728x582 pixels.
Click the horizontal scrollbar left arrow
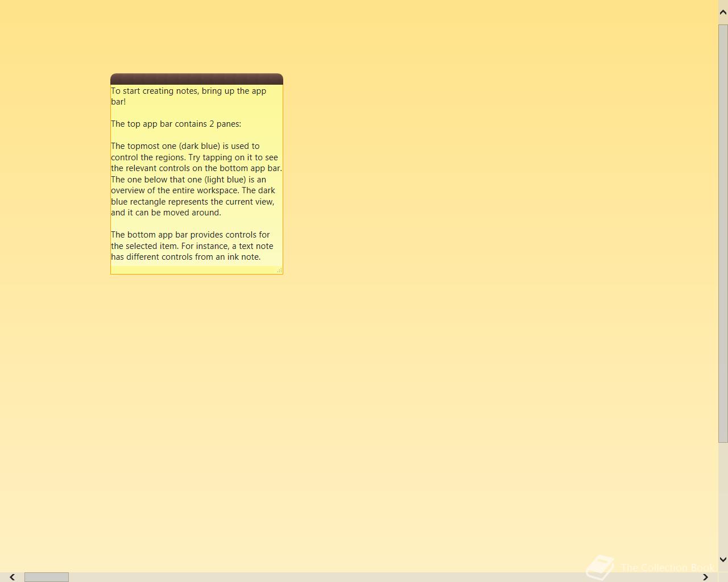click(x=12, y=577)
